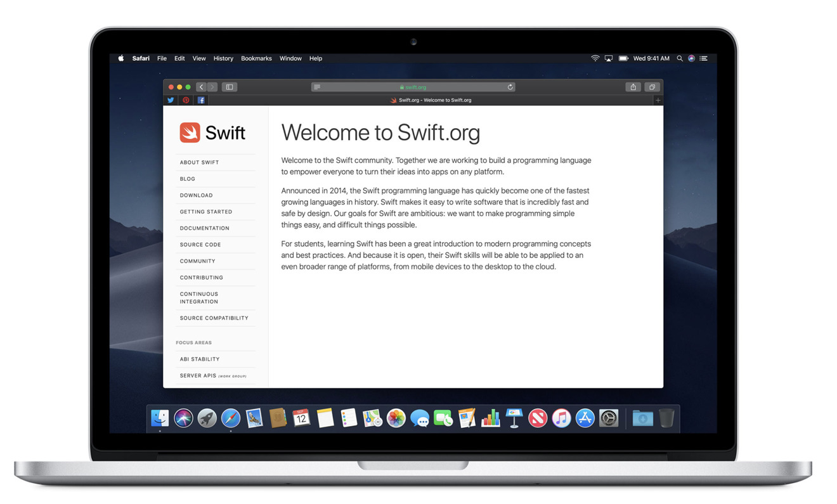Open Finder from the Dock

click(160, 418)
